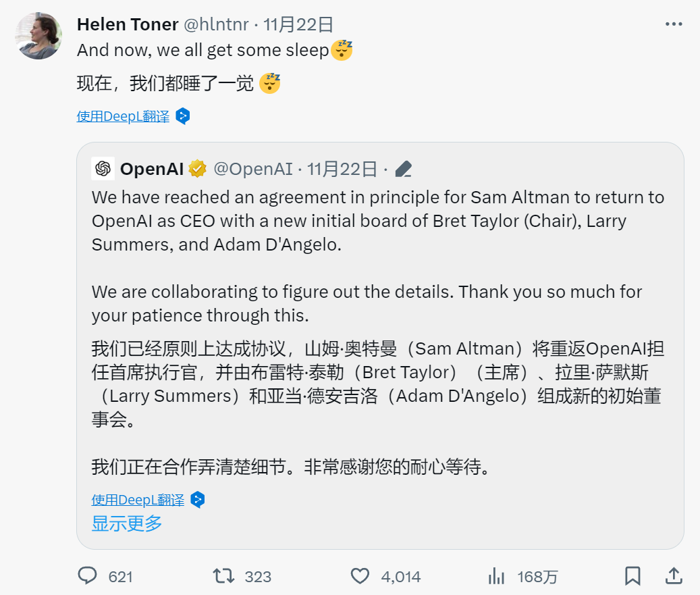
Task: Click the DeepL logo inside quoted tweet
Action: point(198,500)
